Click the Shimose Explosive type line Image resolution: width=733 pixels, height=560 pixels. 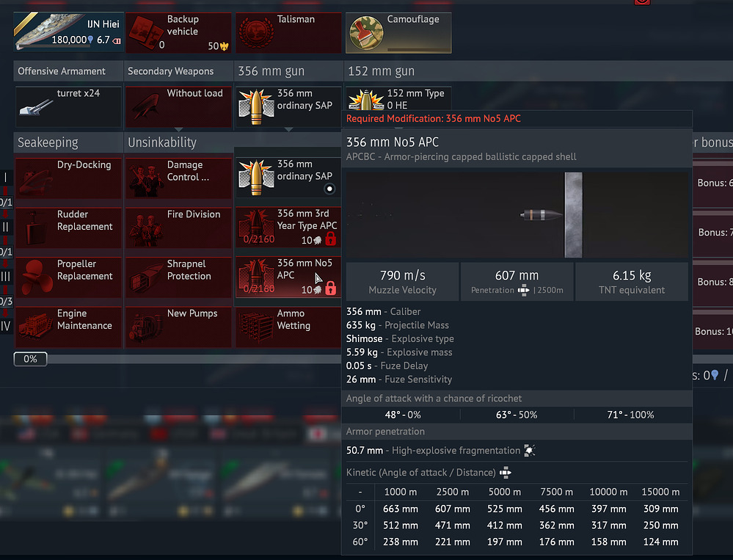coord(400,339)
